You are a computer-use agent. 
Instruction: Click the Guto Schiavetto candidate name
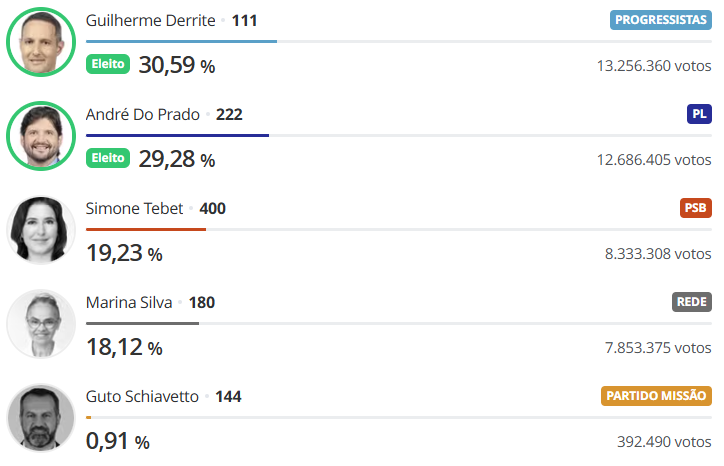click(x=142, y=397)
